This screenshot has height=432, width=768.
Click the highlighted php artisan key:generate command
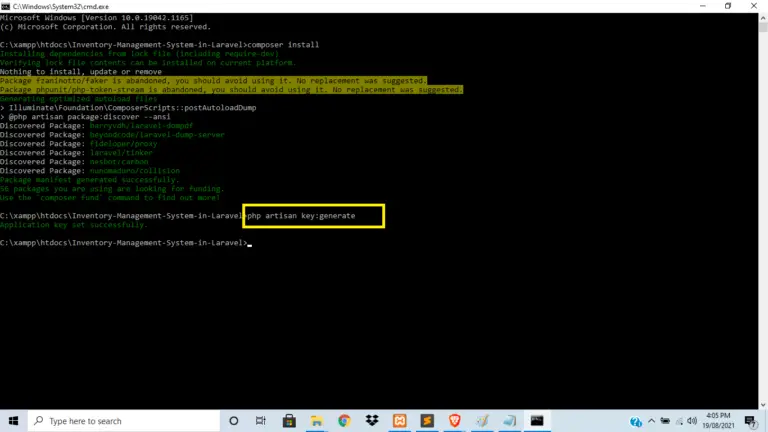313,216
